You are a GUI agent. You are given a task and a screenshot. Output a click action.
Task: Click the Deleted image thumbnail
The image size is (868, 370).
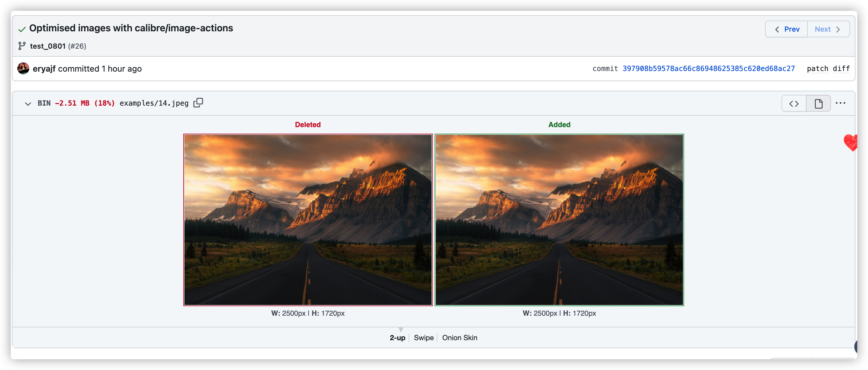click(x=308, y=220)
